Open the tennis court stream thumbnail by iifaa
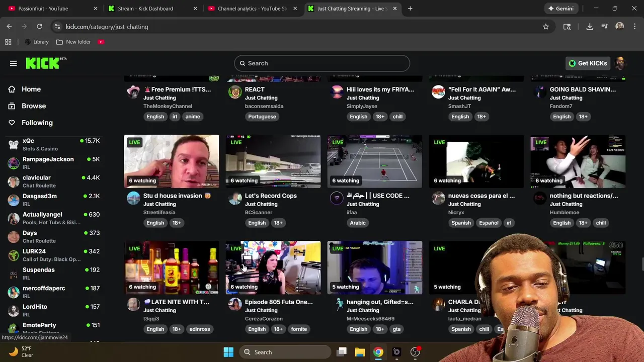Viewport: 644px width, 362px height. [x=375, y=161]
